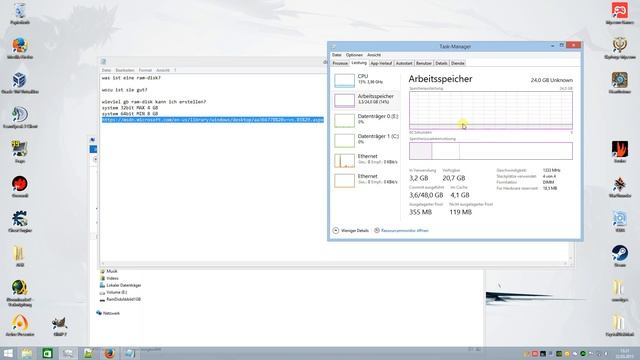The width and height of the screenshot is (640, 360).
Task: Open the Hearthstone desktop shortcut
Action: pos(620,83)
